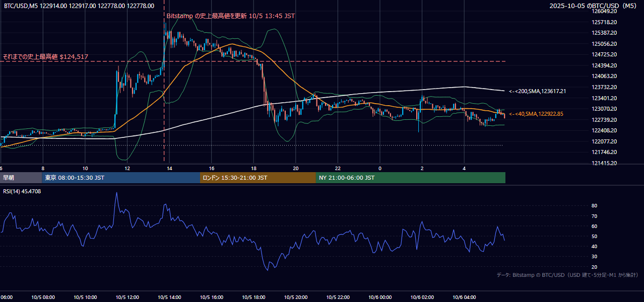Click RSI axis level 50
This screenshot has width=644, height=302.
point(595,236)
